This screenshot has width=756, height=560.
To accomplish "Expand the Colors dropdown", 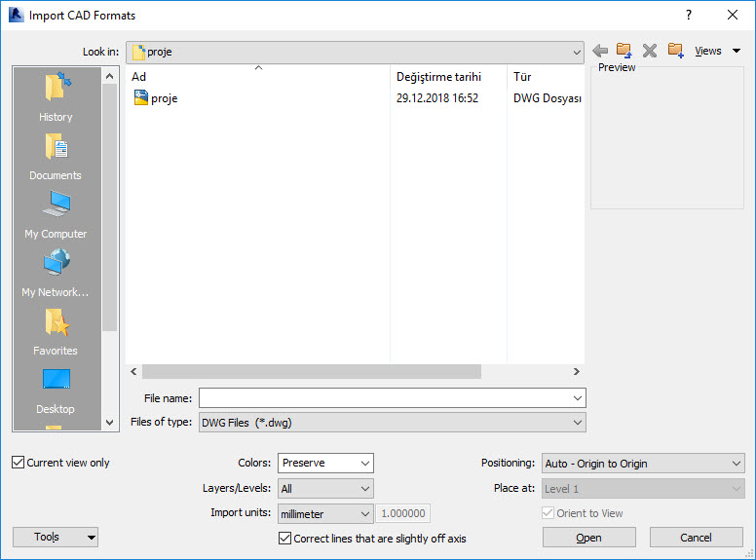I will point(325,464).
